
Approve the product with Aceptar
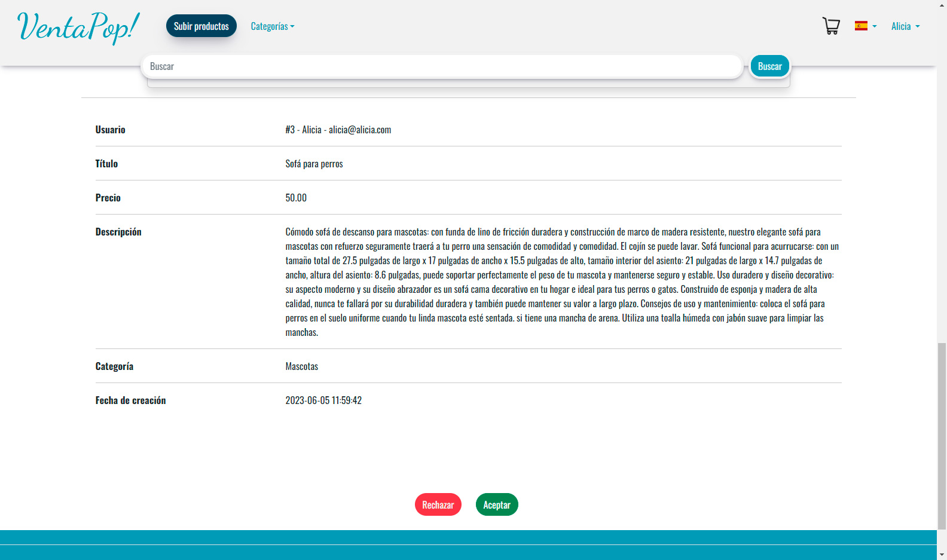pyautogui.click(x=496, y=505)
